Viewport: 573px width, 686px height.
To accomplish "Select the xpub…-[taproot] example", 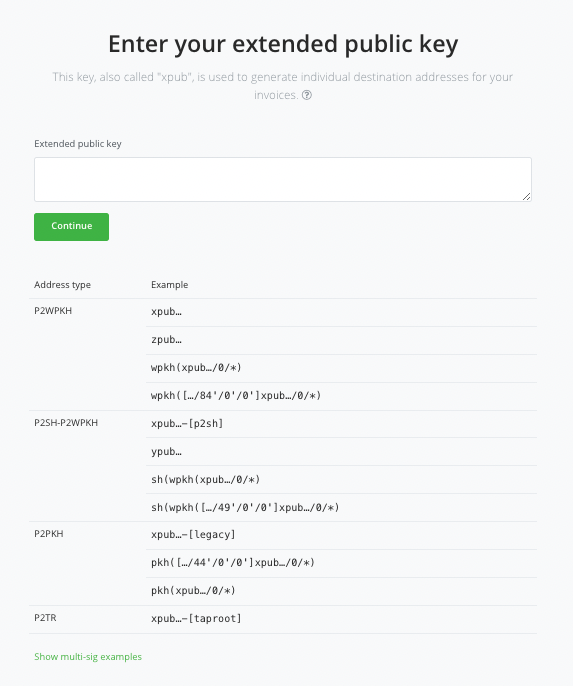I will [196, 619].
